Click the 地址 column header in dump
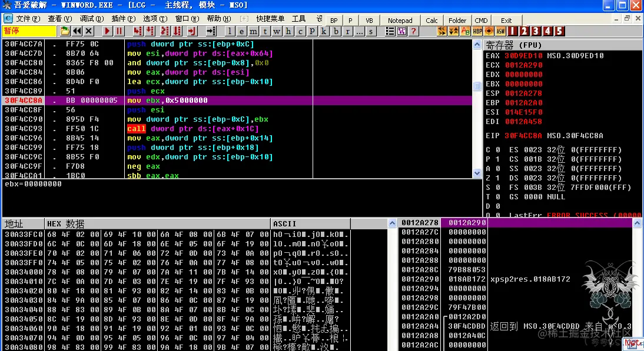Image resolution: width=644 pixels, height=351 pixels. [x=24, y=224]
